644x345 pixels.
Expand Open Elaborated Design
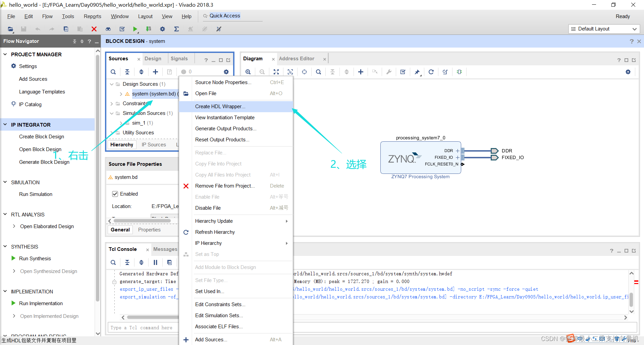(14, 226)
